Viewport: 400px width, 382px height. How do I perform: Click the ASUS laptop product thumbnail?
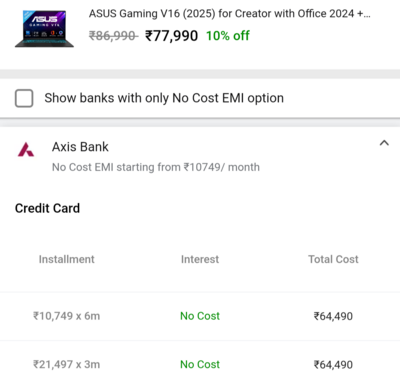click(x=44, y=29)
